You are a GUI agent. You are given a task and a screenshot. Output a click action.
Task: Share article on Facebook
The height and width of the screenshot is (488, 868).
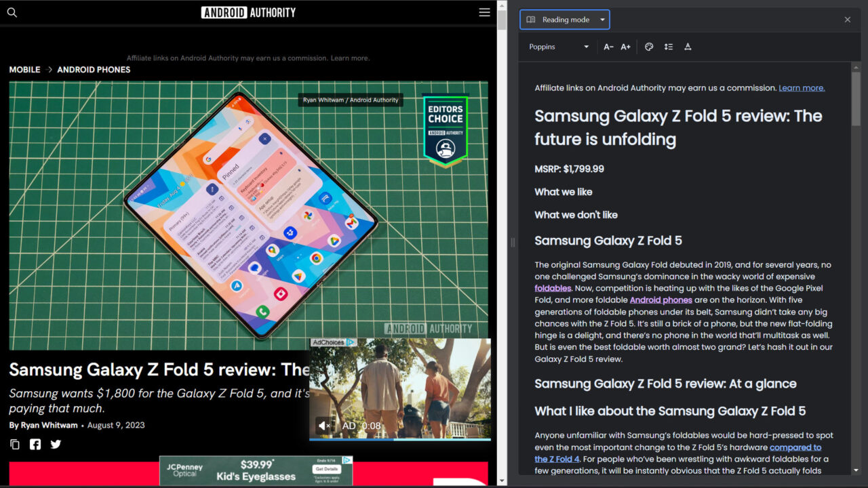point(35,445)
